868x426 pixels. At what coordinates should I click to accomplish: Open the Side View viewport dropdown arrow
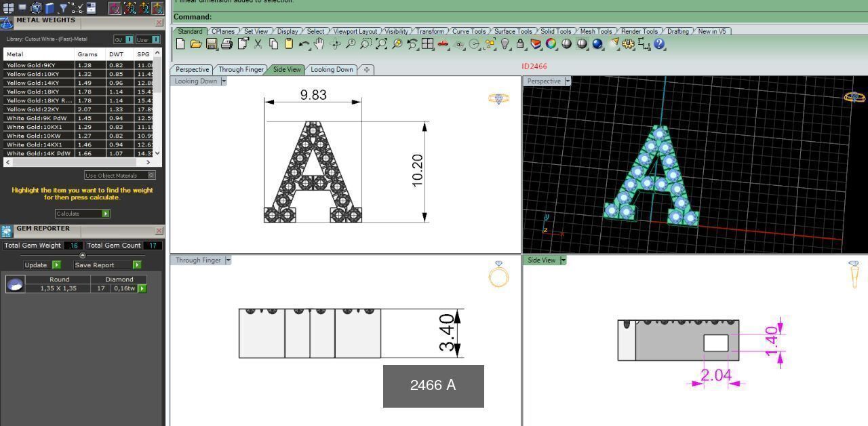pyautogui.click(x=563, y=260)
